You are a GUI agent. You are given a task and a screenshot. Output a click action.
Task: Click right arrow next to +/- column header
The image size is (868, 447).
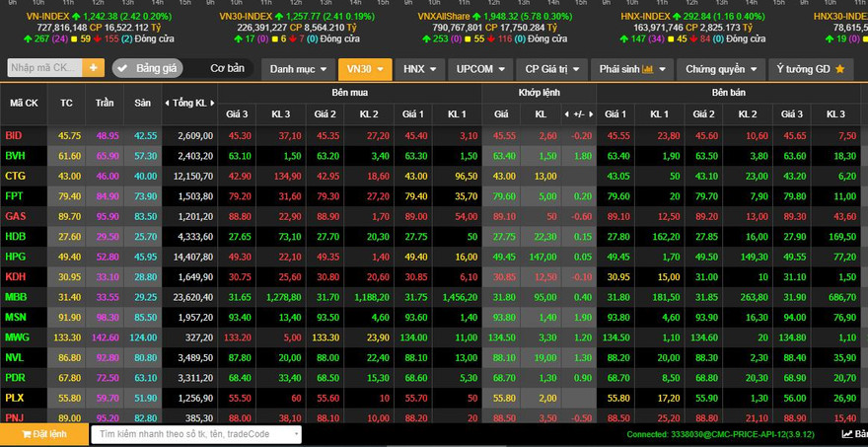[593, 113]
